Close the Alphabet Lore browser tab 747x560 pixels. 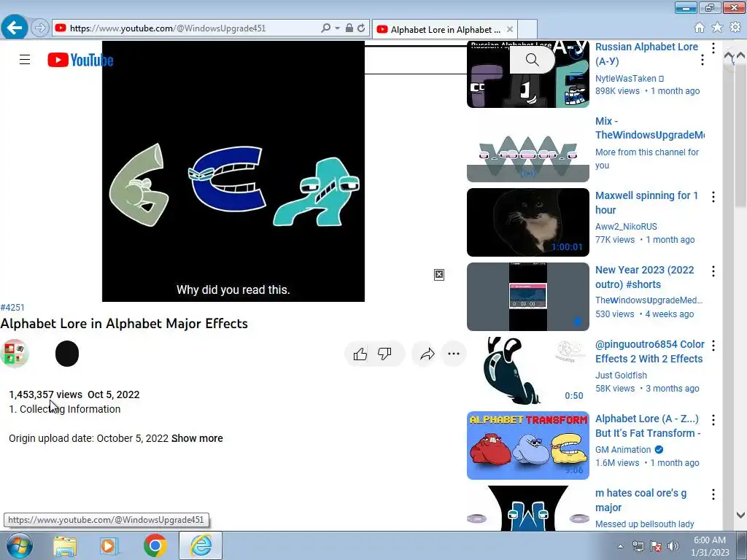tap(510, 29)
